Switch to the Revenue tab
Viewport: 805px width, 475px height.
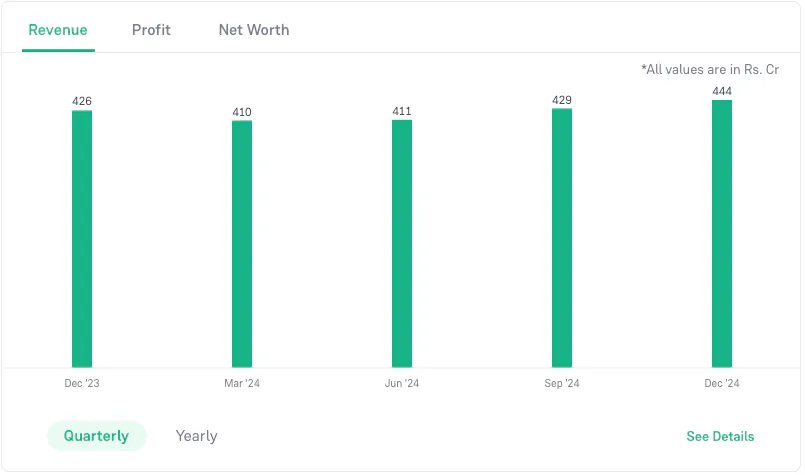click(x=58, y=30)
